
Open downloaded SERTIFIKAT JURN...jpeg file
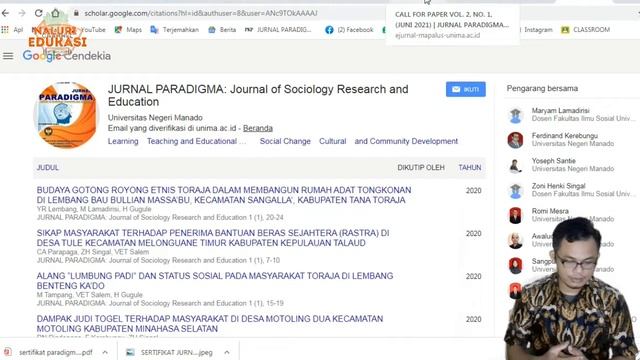(x=170, y=352)
